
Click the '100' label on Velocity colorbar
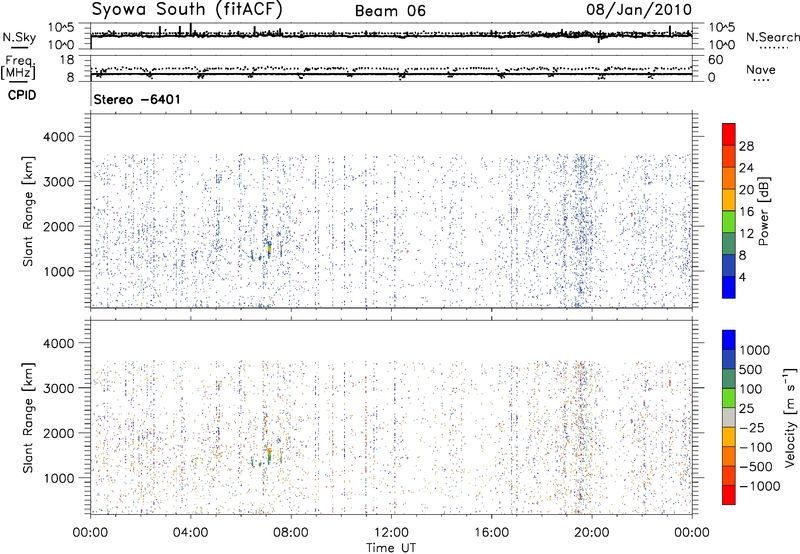pyautogui.click(x=751, y=389)
